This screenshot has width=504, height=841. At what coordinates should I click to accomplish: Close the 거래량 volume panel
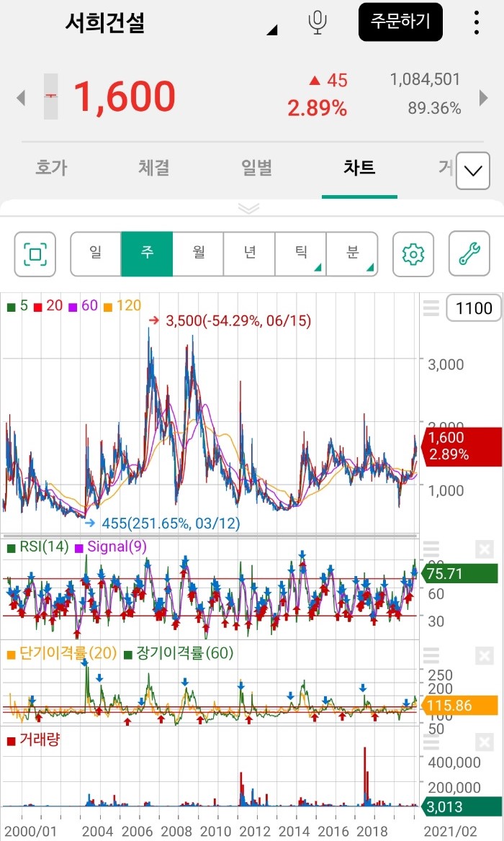tap(484, 742)
